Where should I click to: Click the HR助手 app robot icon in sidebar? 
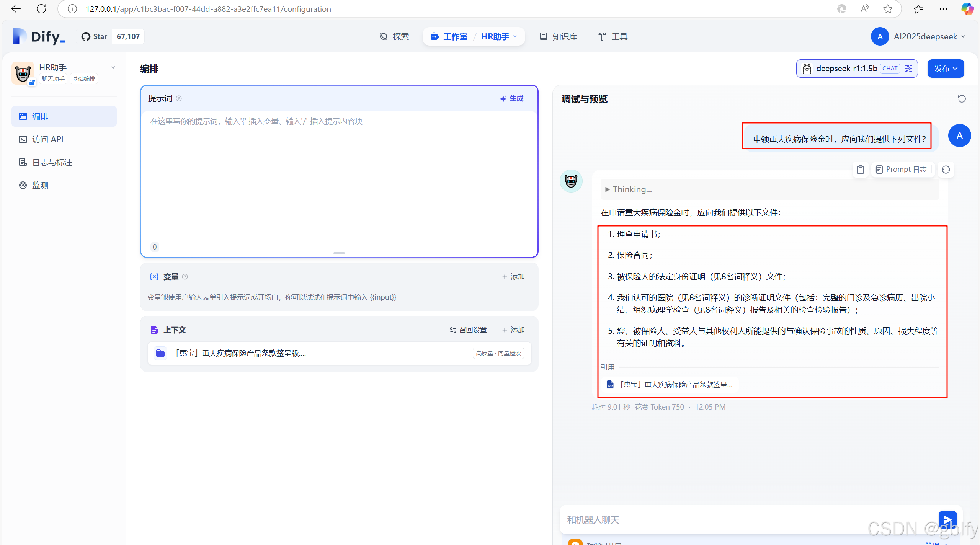pyautogui.click(x=23, y=73)
